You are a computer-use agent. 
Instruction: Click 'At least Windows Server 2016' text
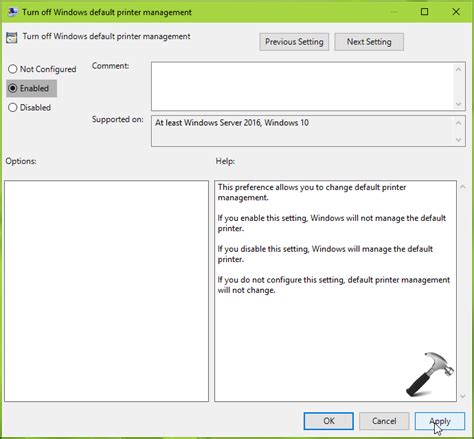point(232,123)
